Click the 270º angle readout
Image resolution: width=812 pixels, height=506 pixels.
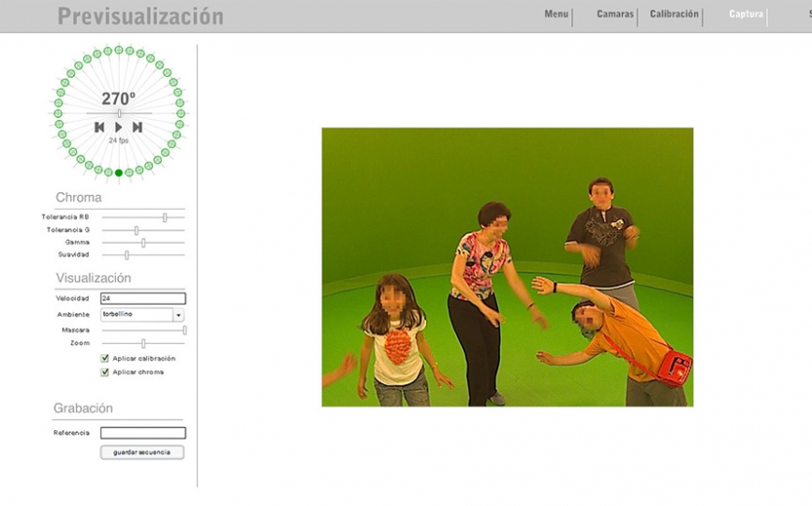pyautogui.click(x=119, y=98)
